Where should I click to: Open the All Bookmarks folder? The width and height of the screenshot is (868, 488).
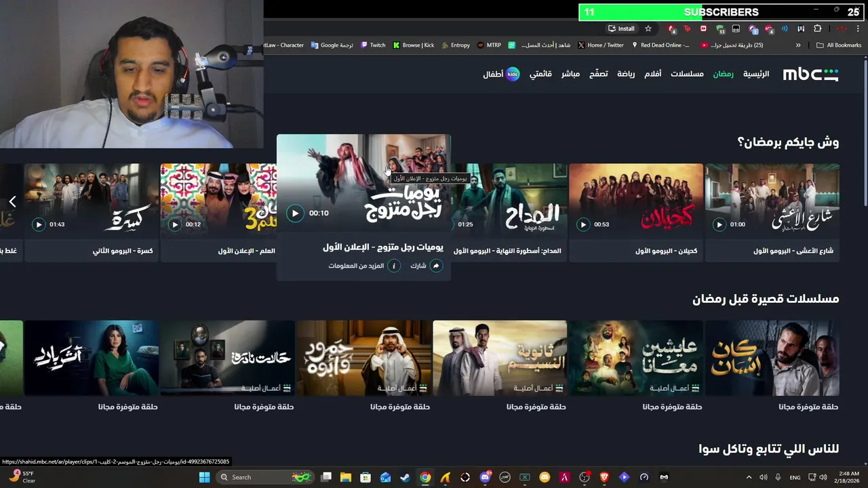coord(839,45)
